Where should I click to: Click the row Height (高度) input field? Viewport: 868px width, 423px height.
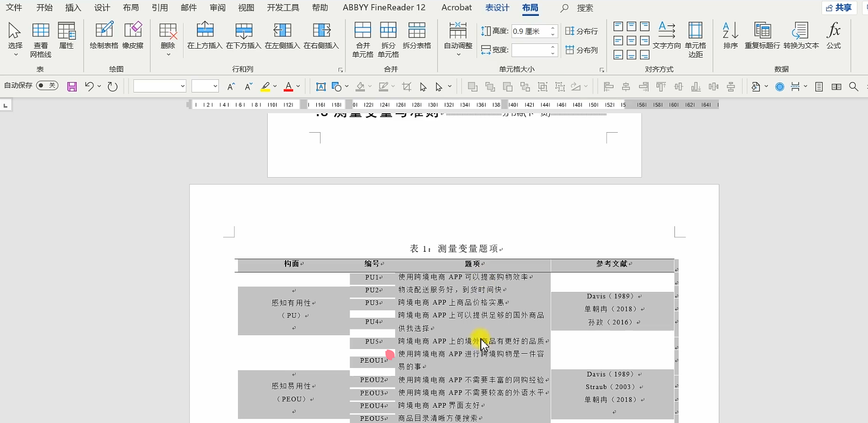(530, 31)
